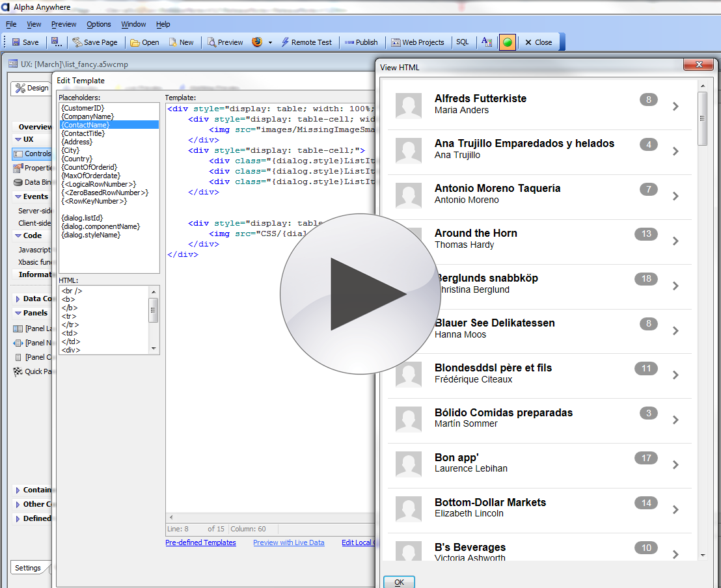Image resolution: width=721 pixels, height=588 pixels.
Task: Open the View menu
Action: tap(34, 24)
